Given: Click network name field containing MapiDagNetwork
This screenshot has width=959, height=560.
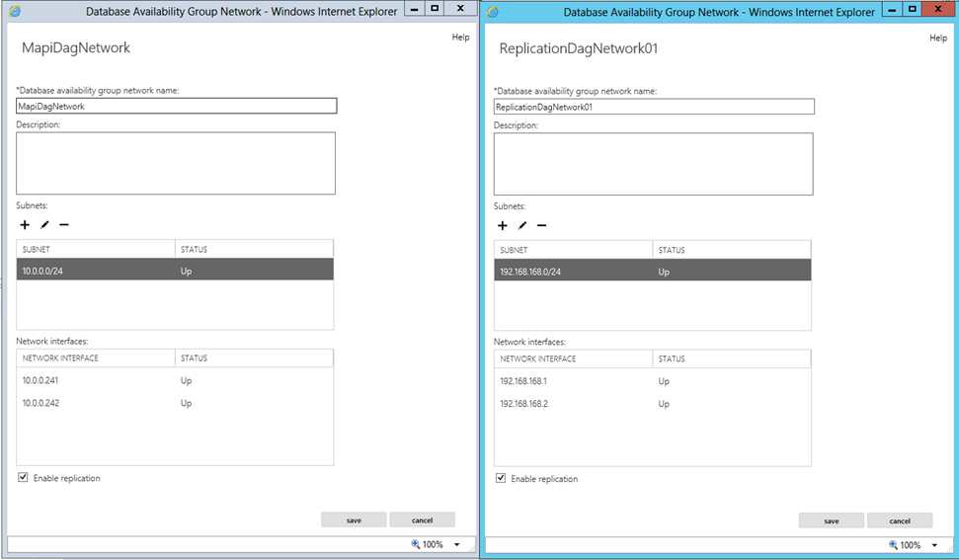Looking at the screenshot, I should point(176,106).
